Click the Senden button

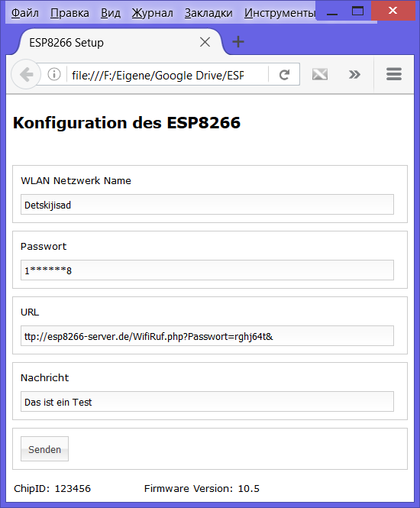(x=45, y=449)
